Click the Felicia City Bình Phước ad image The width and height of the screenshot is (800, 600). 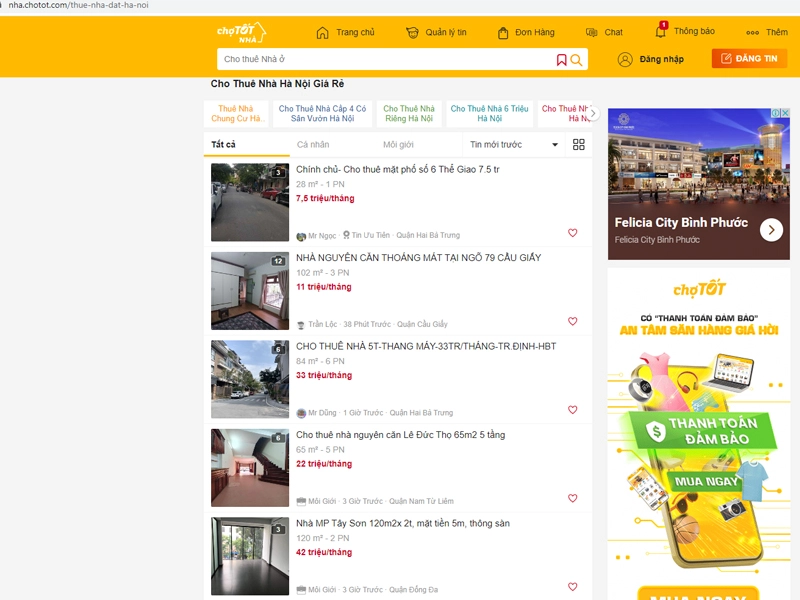coord(698,161)
